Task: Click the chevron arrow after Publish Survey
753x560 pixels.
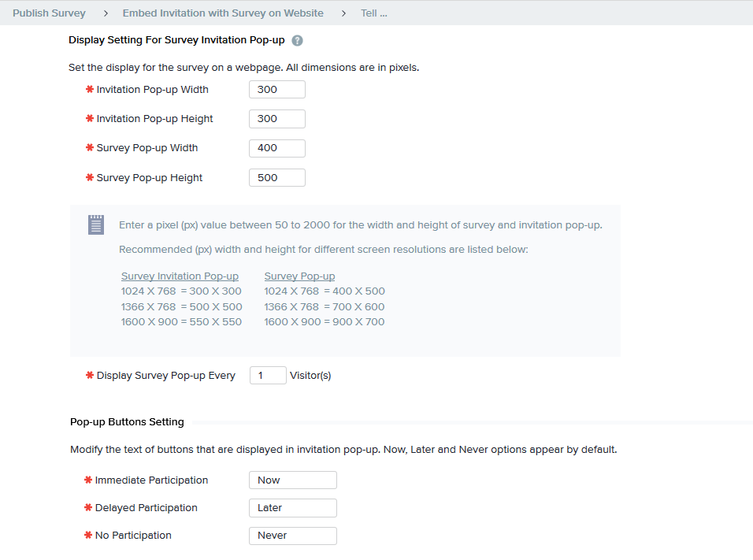Action: 105,13
